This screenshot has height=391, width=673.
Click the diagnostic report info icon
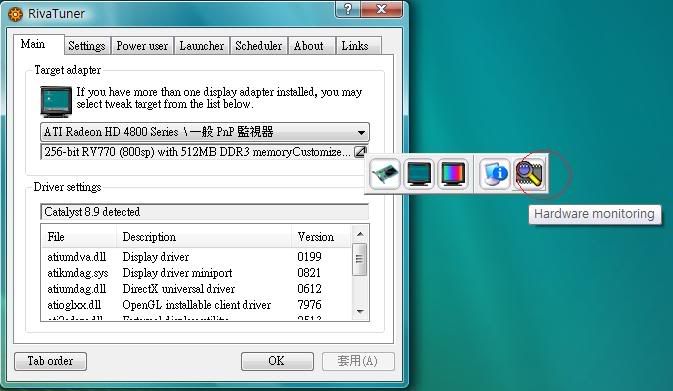[x=495, y=174]
